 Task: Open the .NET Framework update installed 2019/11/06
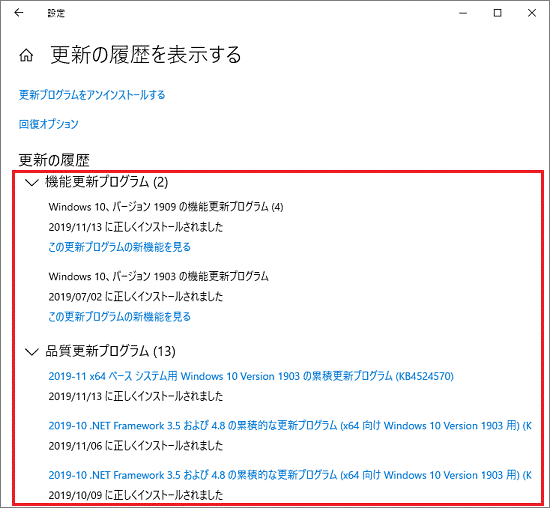click(x=290, y=426)
